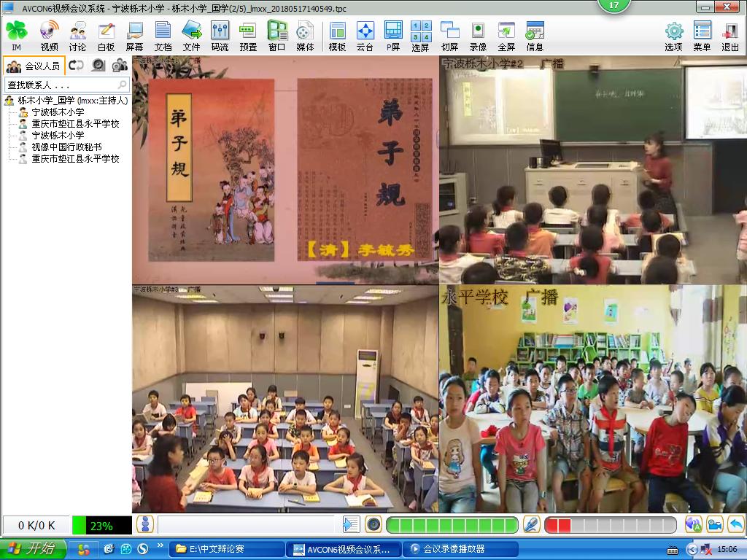Select the 视像中国行政秘书 participant

click(60, 147)
